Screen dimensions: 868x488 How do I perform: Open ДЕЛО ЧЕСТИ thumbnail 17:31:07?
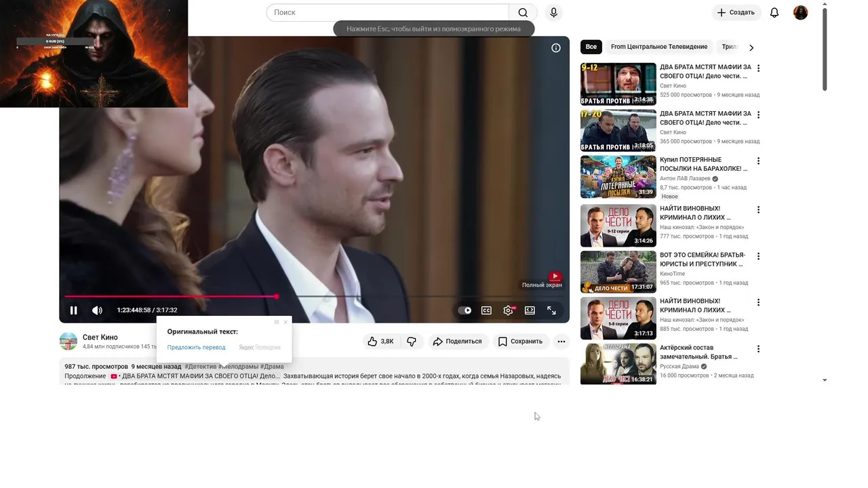618,272
